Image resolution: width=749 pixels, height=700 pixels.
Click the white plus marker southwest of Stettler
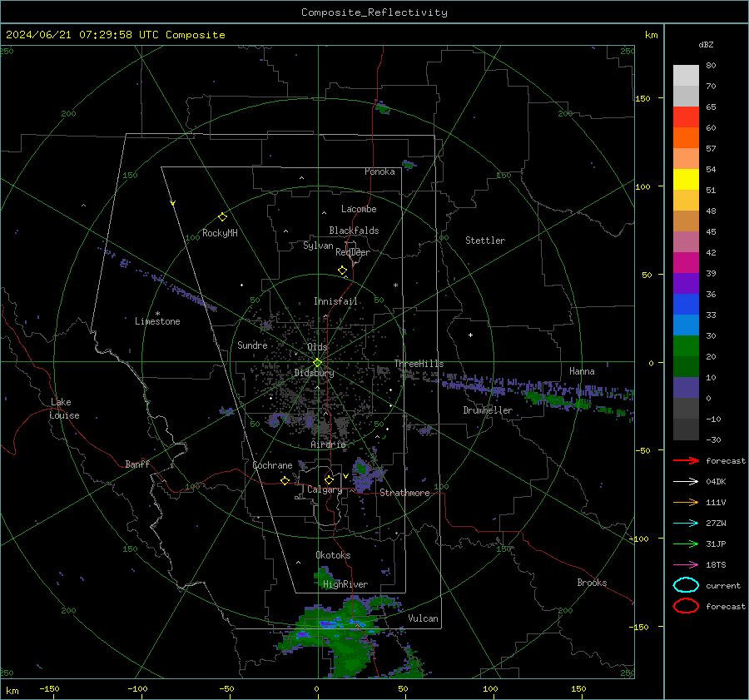tap(470, 335)
